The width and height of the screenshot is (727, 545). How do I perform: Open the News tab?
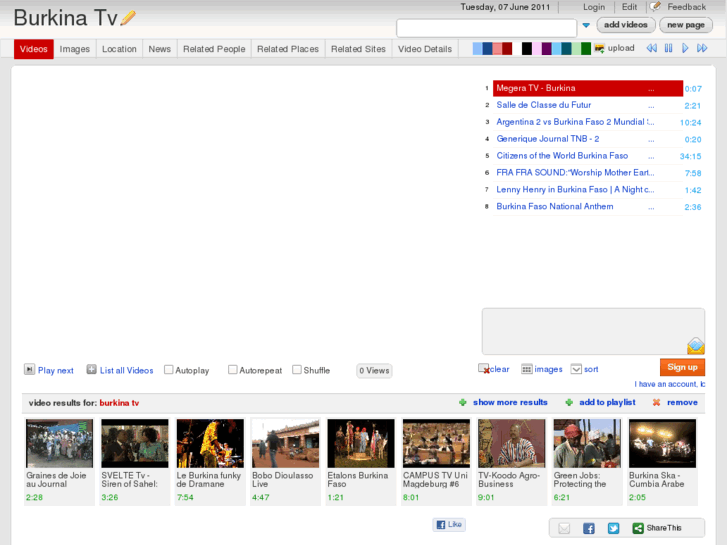(159, 49)
